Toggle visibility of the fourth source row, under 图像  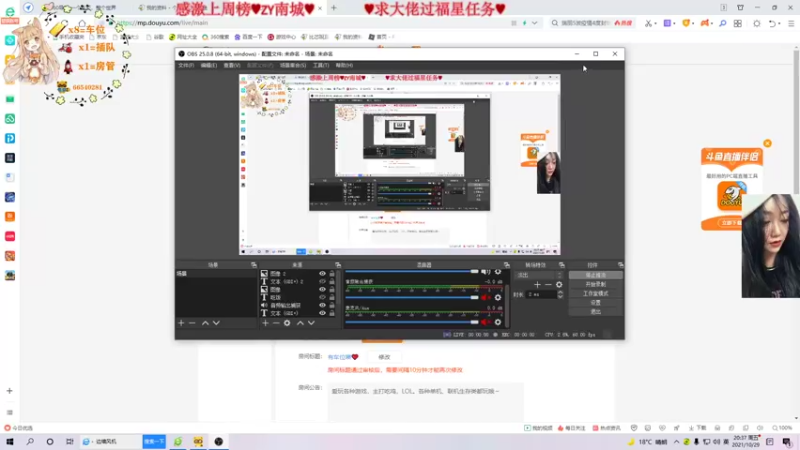click(322, 297)
